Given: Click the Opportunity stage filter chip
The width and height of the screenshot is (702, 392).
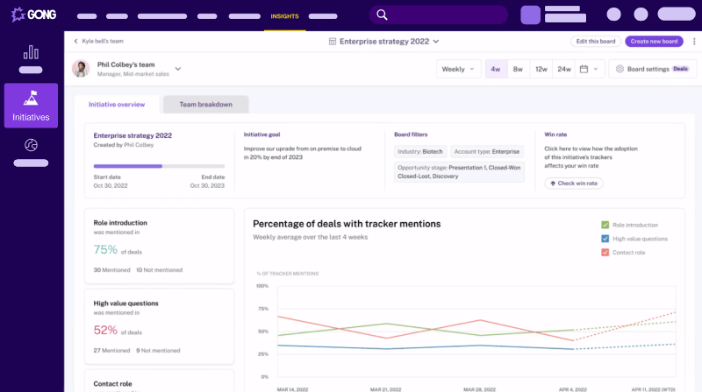Looking at the screenshot, I should coord(459,172).
